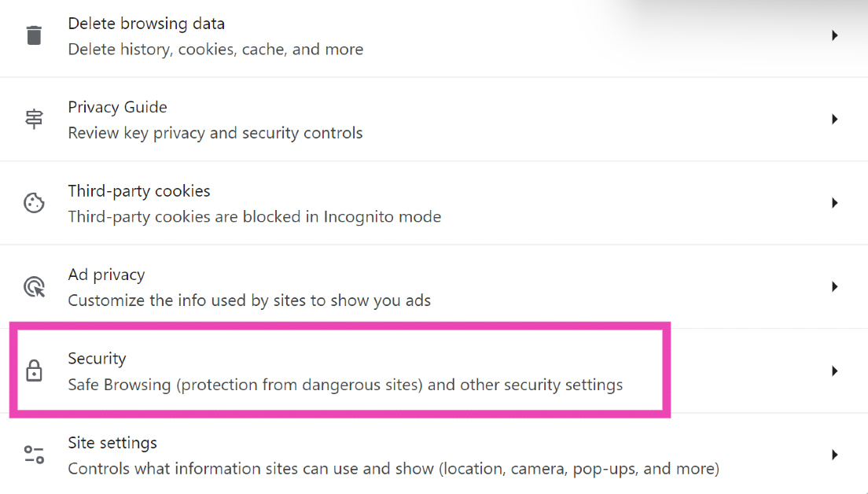Image resolution: width=868 pixels, height=494 pixels.
Task: Open the Delete browsing data title
Action: (x=146, y=24)
